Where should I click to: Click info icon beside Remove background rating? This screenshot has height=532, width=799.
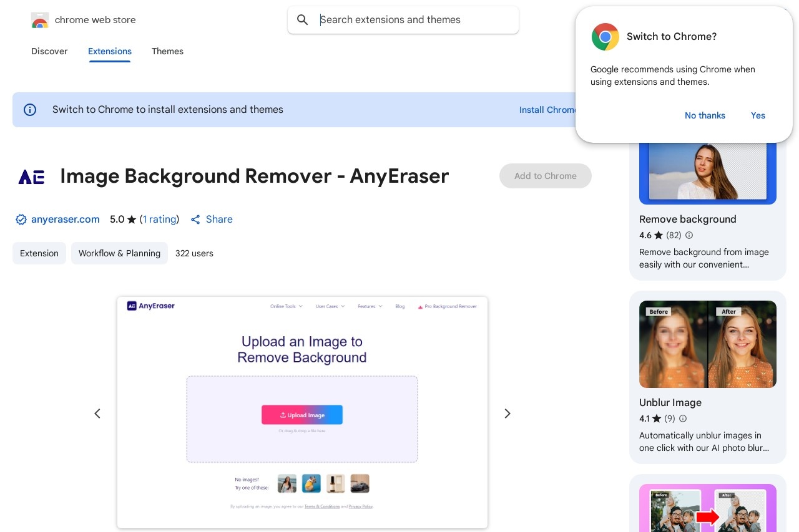point(689,235)
